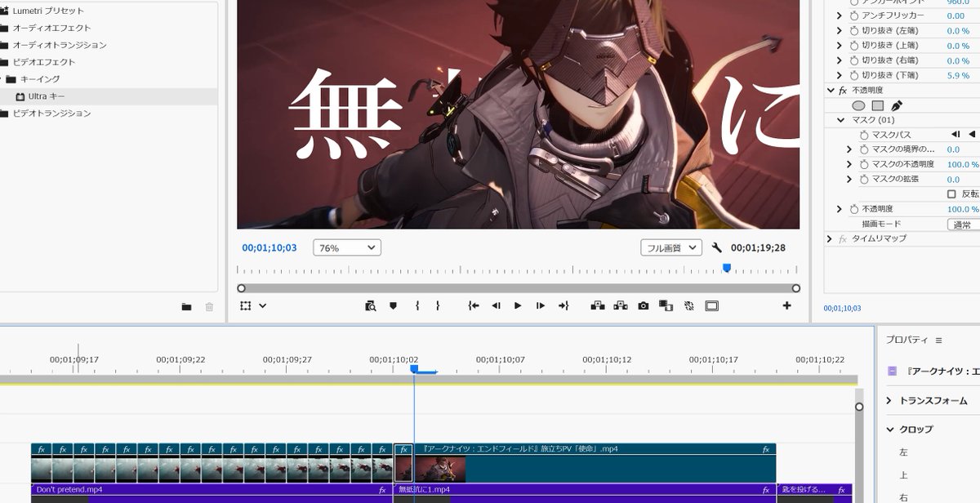The image size is (980, 503).
Task: Play the program monitor preview
Action: coord(518,306)
